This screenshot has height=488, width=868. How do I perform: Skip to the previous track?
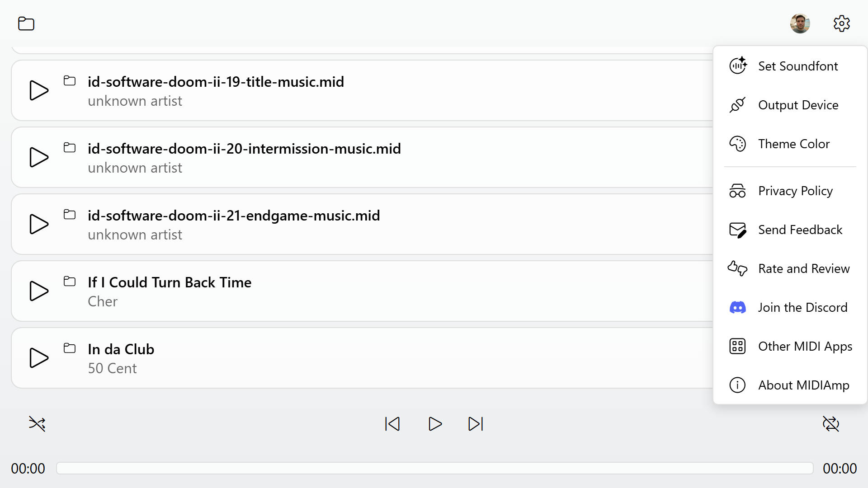(392, 424)
